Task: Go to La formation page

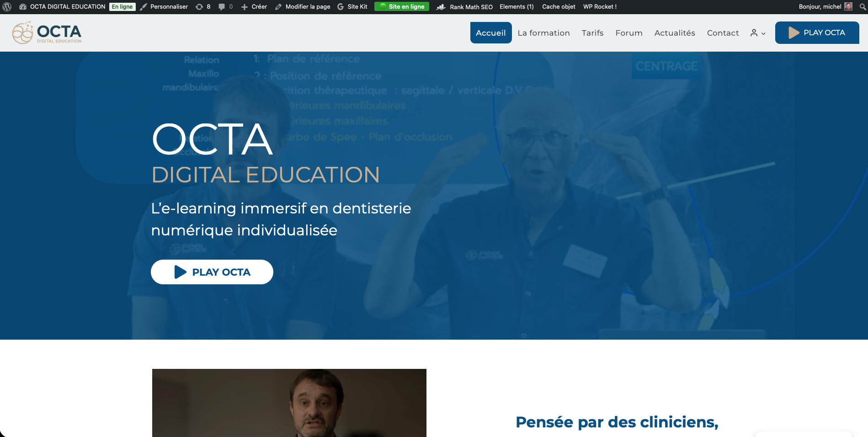Action: (543, 33)
